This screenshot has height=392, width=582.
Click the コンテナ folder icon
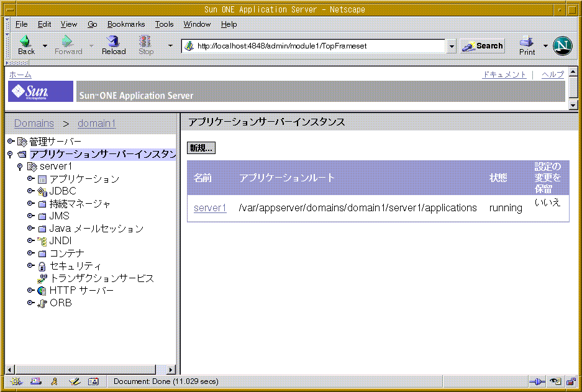tap(42, 254)
